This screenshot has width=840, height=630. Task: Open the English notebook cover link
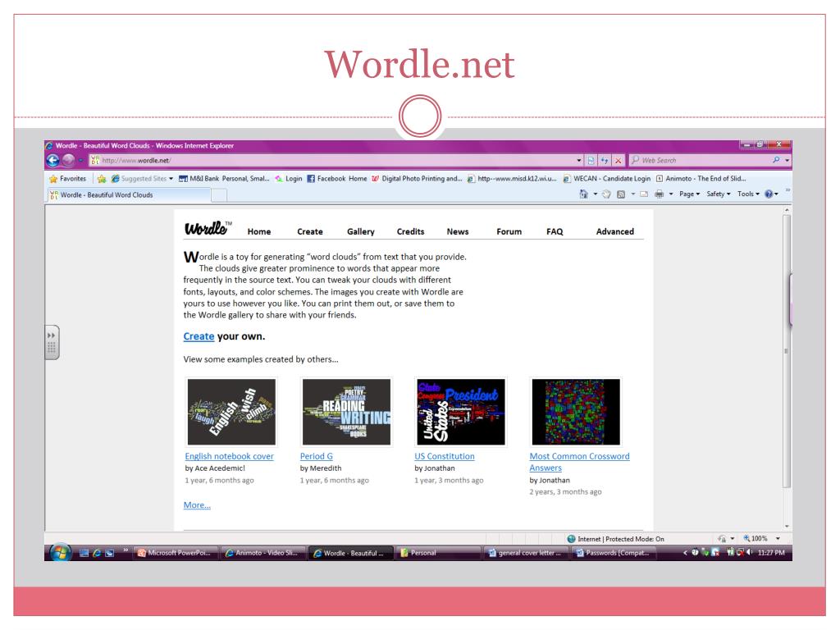coord(230,456)
